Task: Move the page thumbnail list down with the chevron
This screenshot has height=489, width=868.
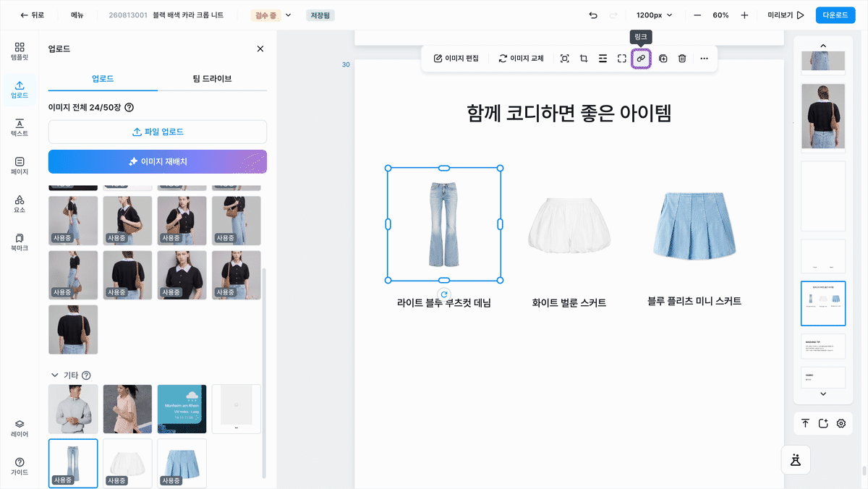Action: click(823, 394)
